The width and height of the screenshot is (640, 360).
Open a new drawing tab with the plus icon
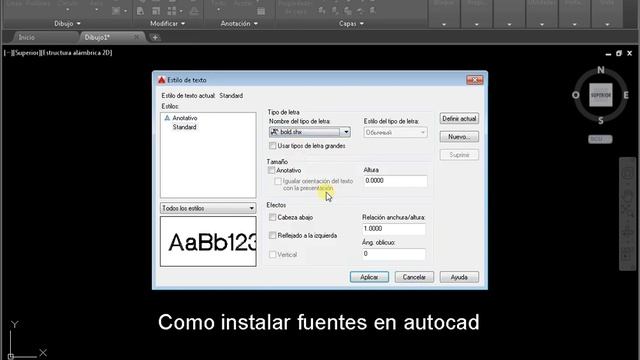(155, 38)
